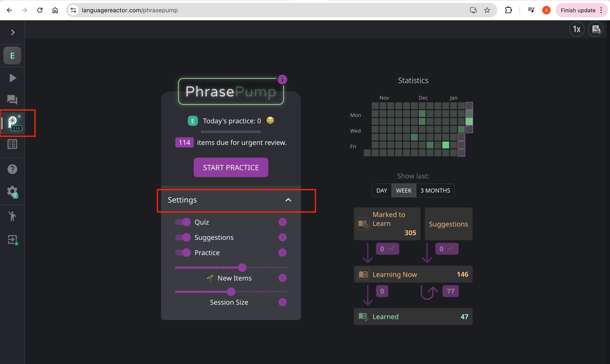Click the video play sidebar icon
This screenshot has width=610, height=364.
(x=12, y=78)
